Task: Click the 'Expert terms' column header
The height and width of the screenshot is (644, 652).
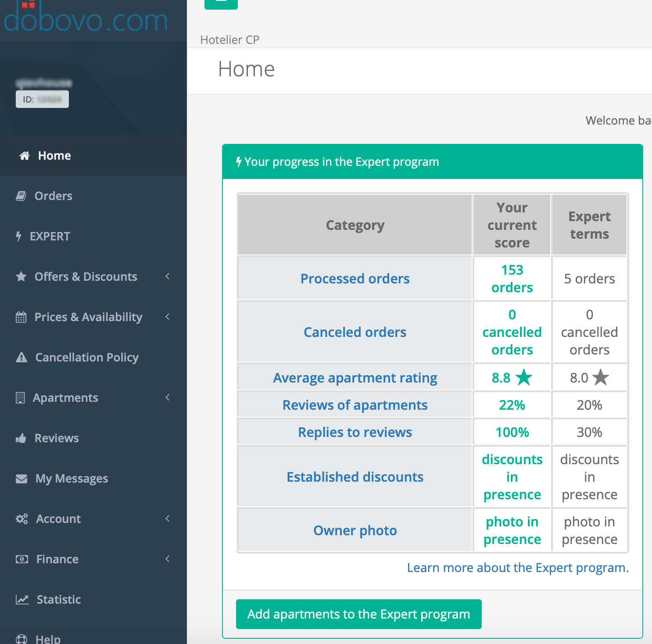Action: coord(589,225)
